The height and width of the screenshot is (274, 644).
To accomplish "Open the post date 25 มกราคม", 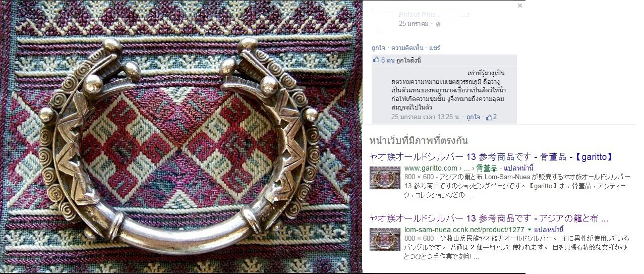I will coord(414,24).
